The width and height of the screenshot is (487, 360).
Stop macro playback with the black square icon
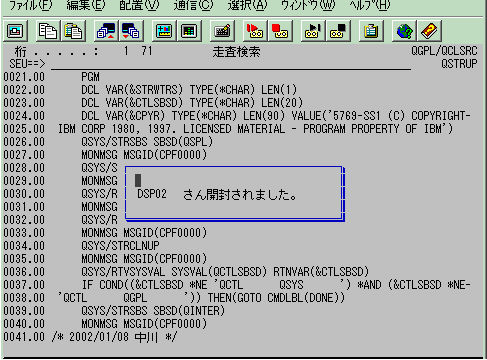(x=338, y=31)
